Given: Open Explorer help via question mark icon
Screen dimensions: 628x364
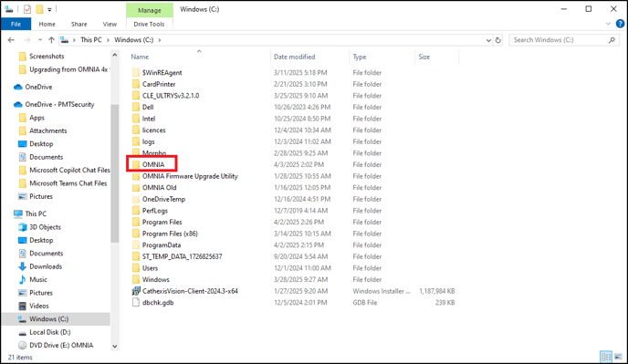Looking at the screenshot, I should (x=620, y=24).
